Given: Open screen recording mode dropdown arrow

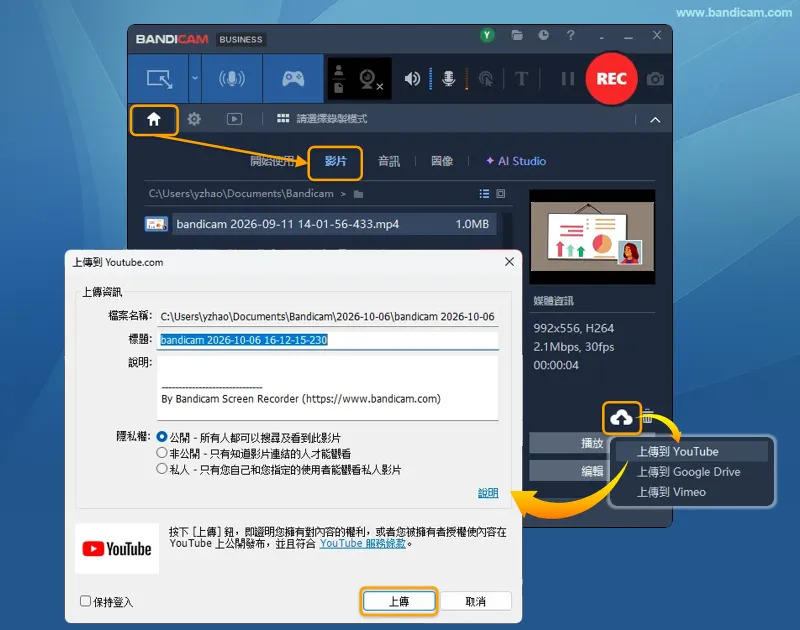Looking at the screenshot, I should pos(195,79).
